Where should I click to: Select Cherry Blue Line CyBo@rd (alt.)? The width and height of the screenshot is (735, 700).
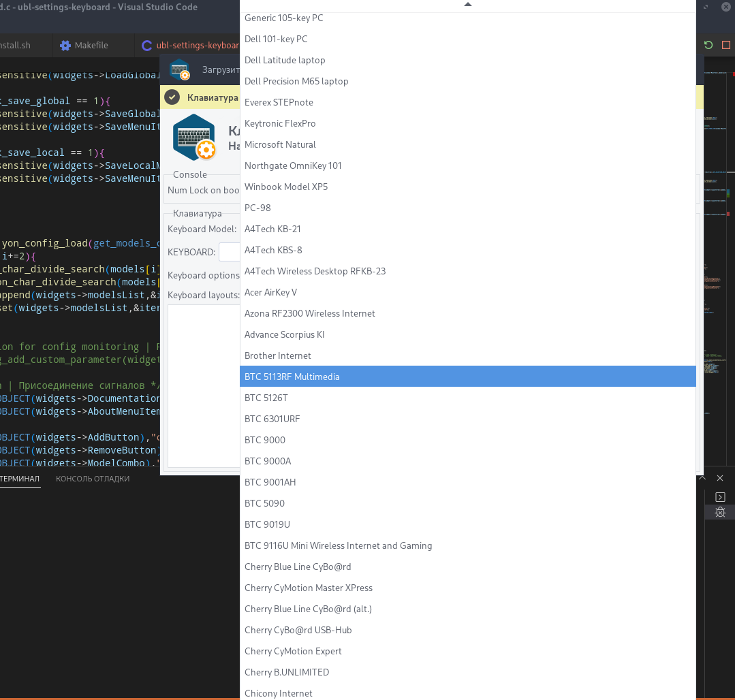point(467,609)
